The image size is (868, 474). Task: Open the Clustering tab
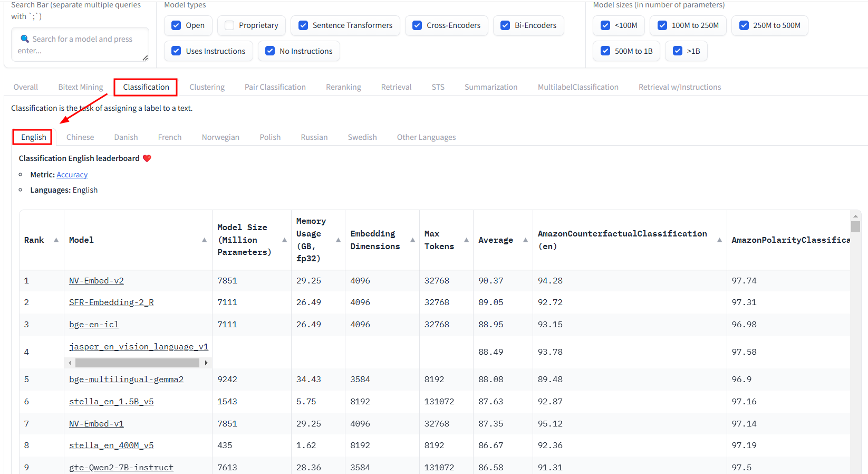[x=207, y=87]
